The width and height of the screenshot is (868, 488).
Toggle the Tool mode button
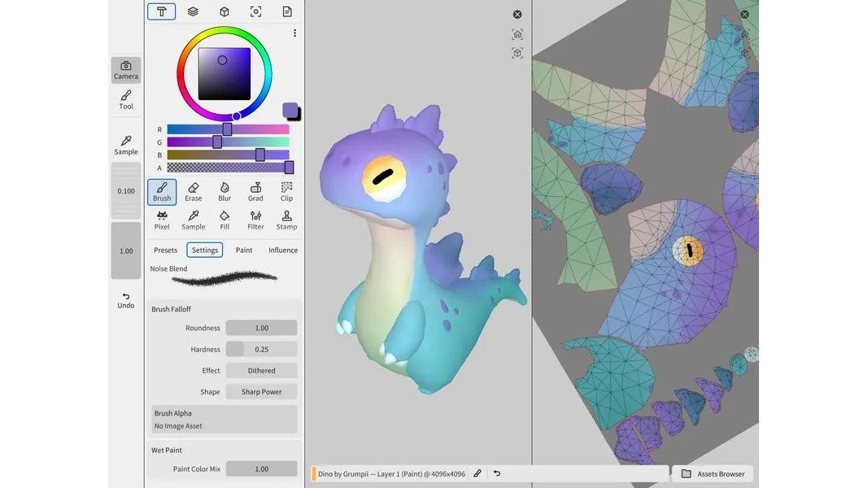(126, 100)
